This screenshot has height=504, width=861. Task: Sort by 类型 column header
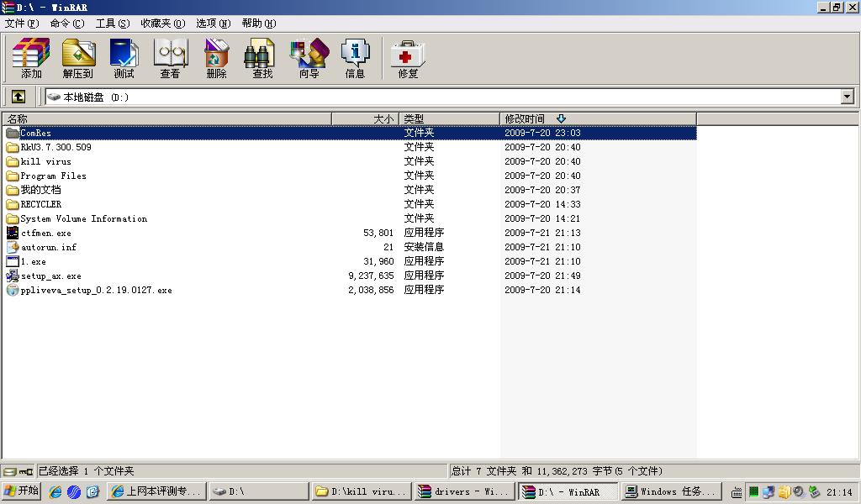click(x=449, y=118)
